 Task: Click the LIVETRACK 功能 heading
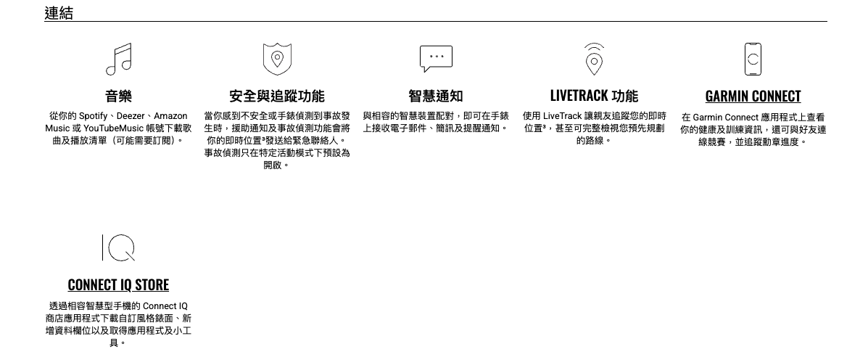point(594,96)
